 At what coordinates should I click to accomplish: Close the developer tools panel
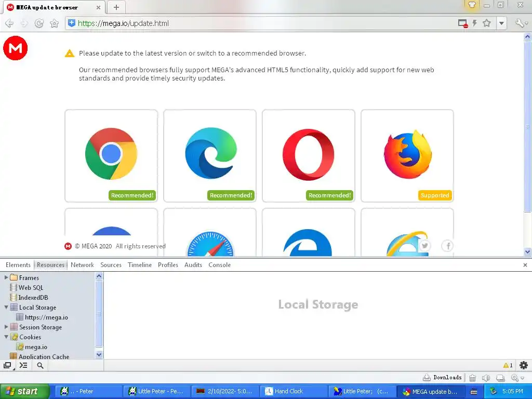(x=525, y=265)
